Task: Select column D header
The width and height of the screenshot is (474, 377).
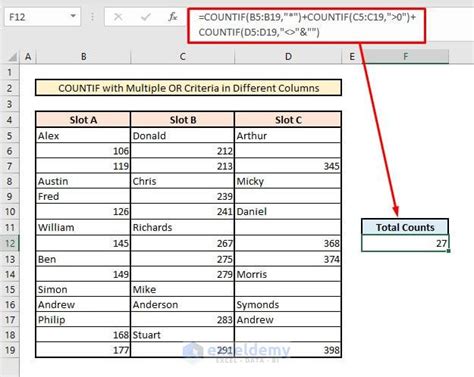Action: pyautogui.click(x=288, y=57)
